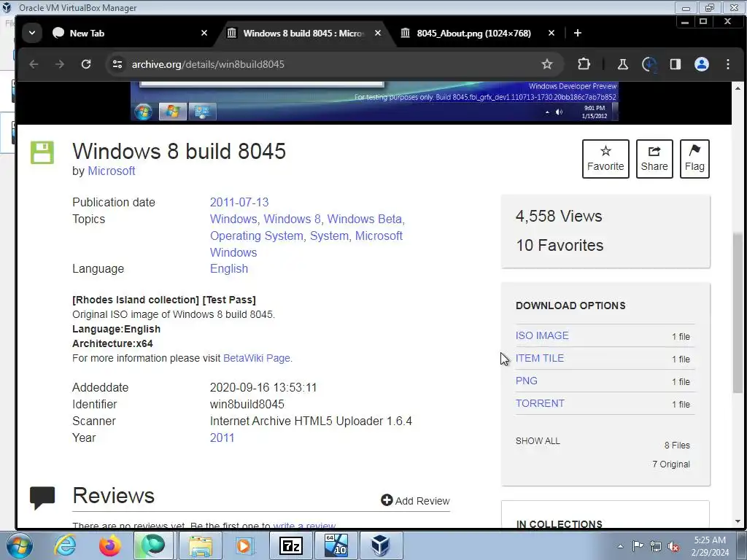Open publication date 2011-07-13 link
Image resolution: width=747 pixels, height=560 pixels.
pyautogui.click(x=239, y=203)
